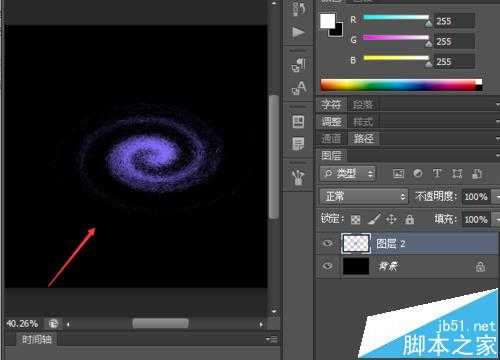This screenshot has height=360, width=500.
Task: Toggle lock all padlock icon in 锁定 row
Action: click(410, 219)
